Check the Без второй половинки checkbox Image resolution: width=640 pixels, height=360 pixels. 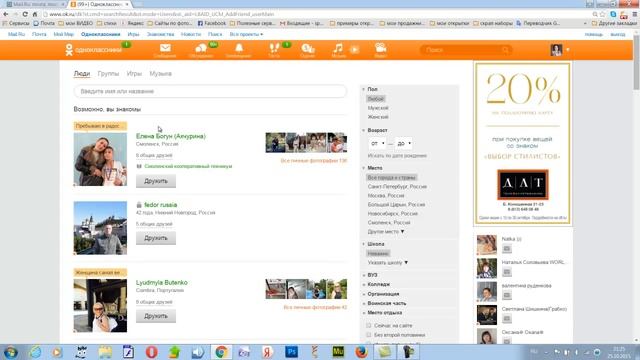click(x=369, y=335)
